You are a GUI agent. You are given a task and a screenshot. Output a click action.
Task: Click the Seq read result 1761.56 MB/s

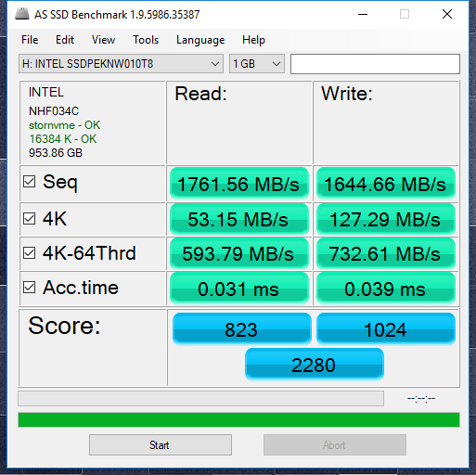[x=239, y=184]
